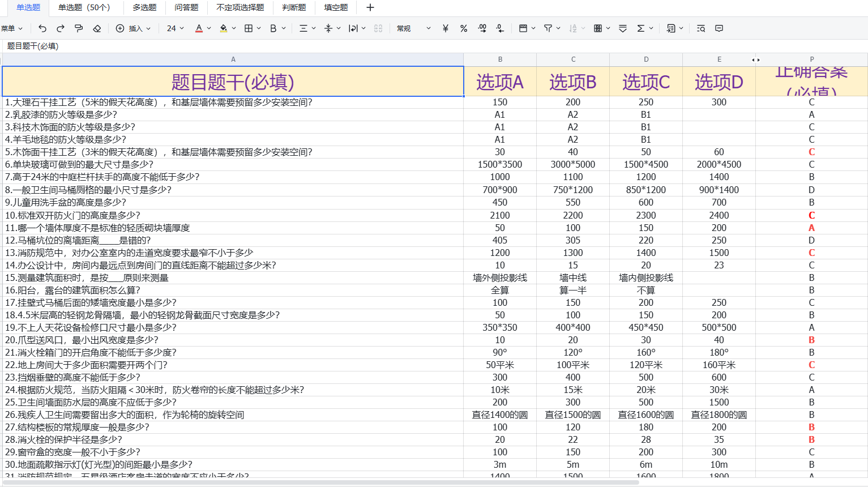Click the freeze panes icon

(x=523, y=28)
